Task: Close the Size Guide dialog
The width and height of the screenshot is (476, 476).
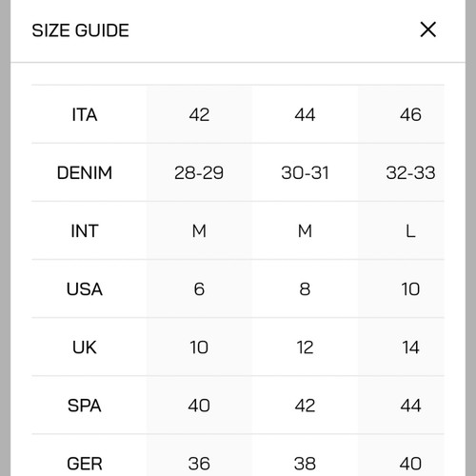Action: (427, 30)
